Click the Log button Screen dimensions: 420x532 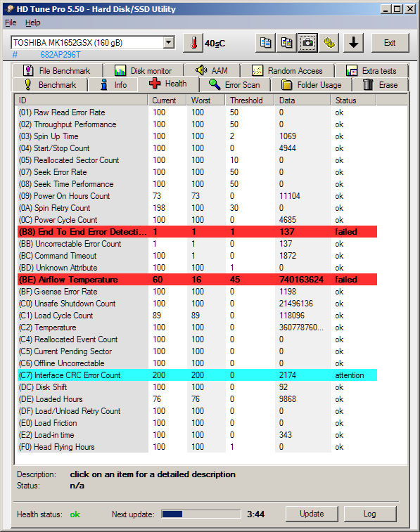click(370, 514)
